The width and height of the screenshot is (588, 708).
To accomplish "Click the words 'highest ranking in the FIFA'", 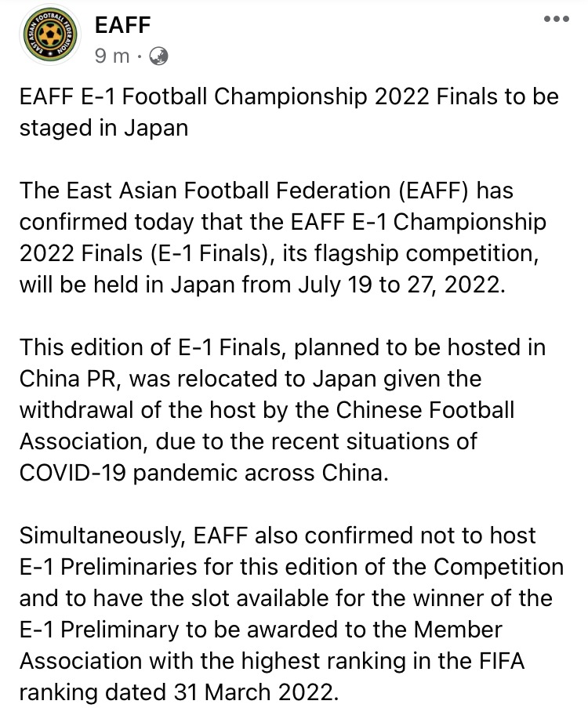I will coord(382,661).
